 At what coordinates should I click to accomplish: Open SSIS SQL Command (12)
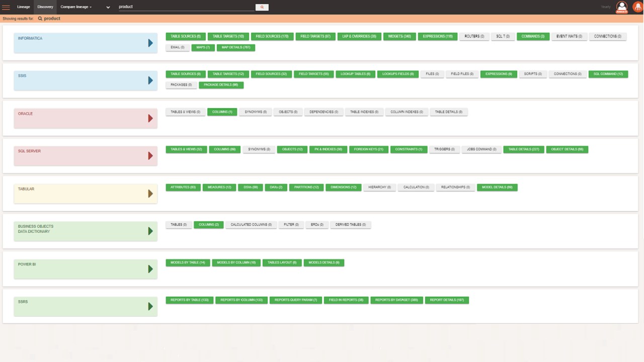coord(608,74)
